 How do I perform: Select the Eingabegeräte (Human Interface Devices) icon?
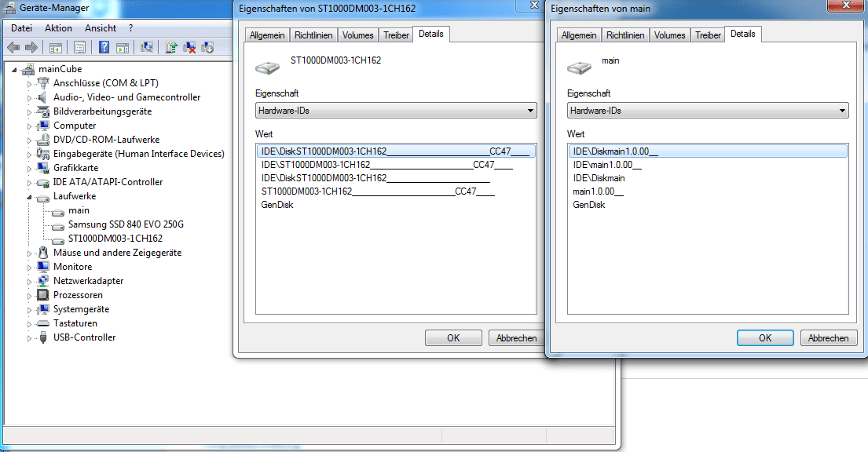[x=42, y=154]
